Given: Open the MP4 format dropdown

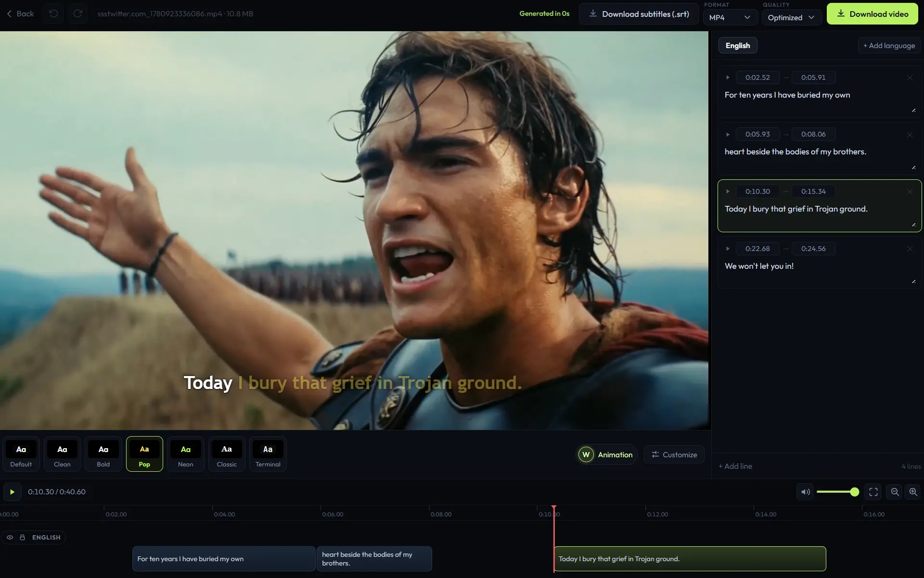Looking at the screenshot, I should coord(730,17).
